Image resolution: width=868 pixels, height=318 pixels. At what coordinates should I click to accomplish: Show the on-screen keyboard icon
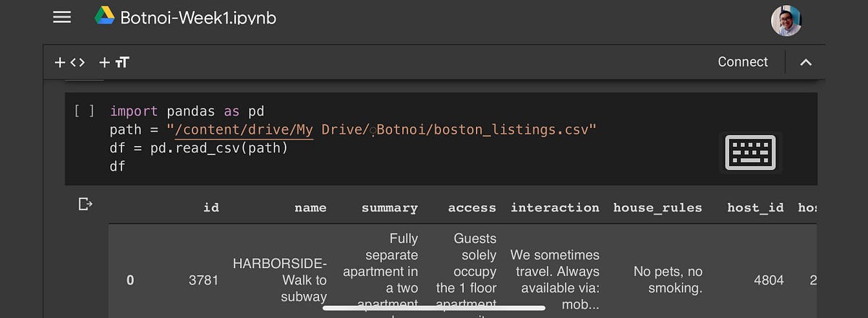750,152
